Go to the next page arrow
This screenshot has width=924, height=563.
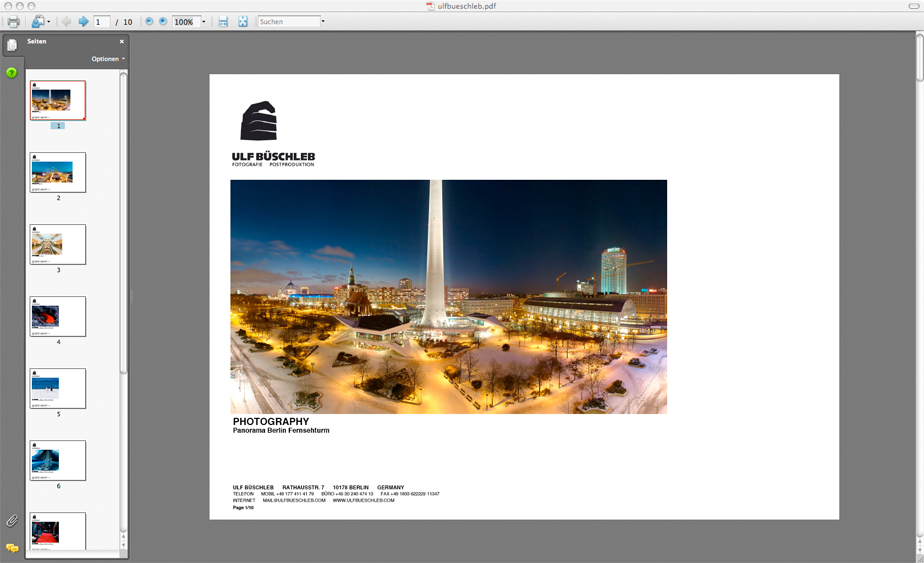[x=84, y=21]
